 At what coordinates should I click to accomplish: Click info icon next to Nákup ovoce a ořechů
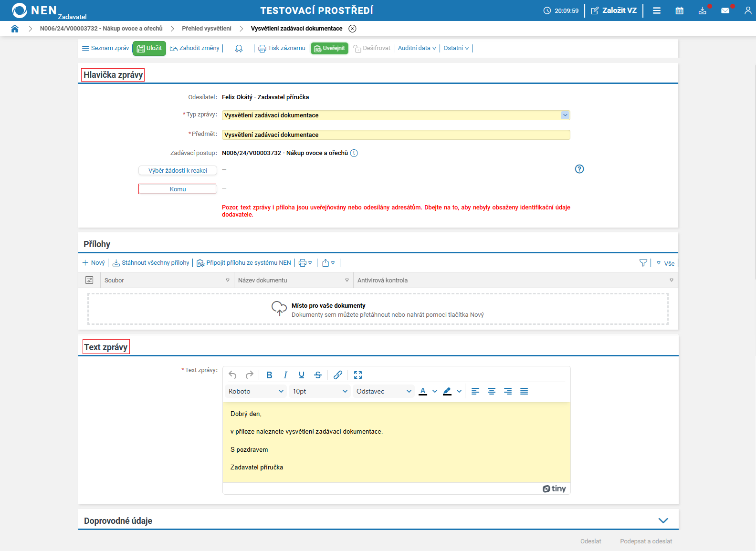[x=354, y=153]
